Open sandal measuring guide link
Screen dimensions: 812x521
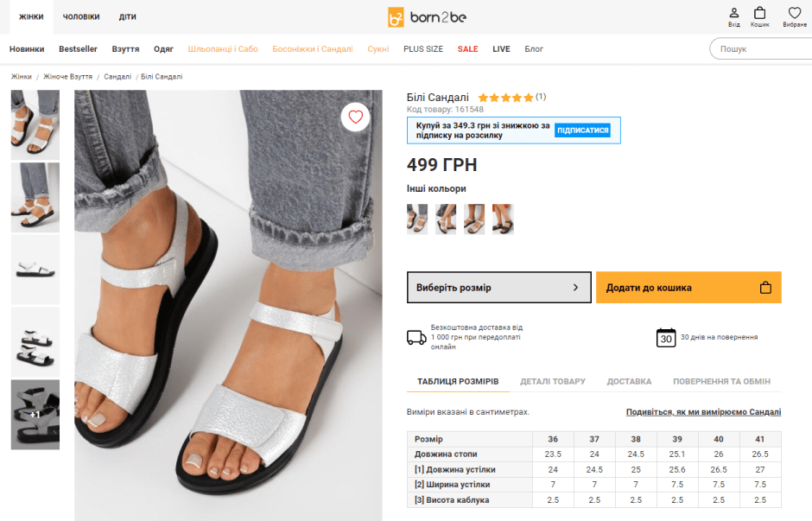pos(703,412)
